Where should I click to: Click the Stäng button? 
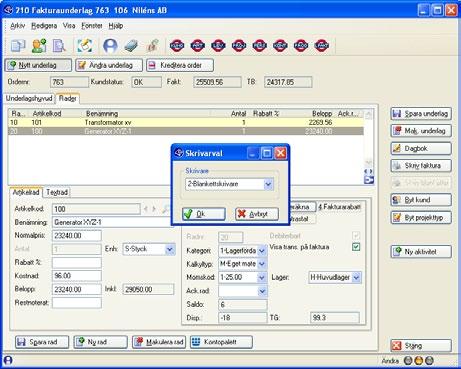tap(421, 346)
